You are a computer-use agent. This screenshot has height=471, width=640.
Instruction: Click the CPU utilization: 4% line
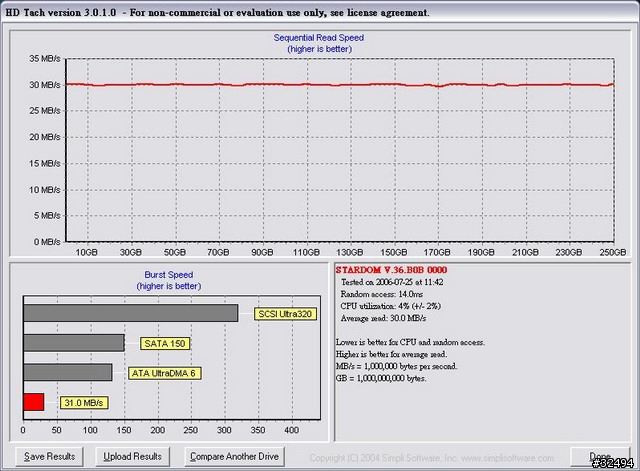pyautogui.click(x=391, y=306)
